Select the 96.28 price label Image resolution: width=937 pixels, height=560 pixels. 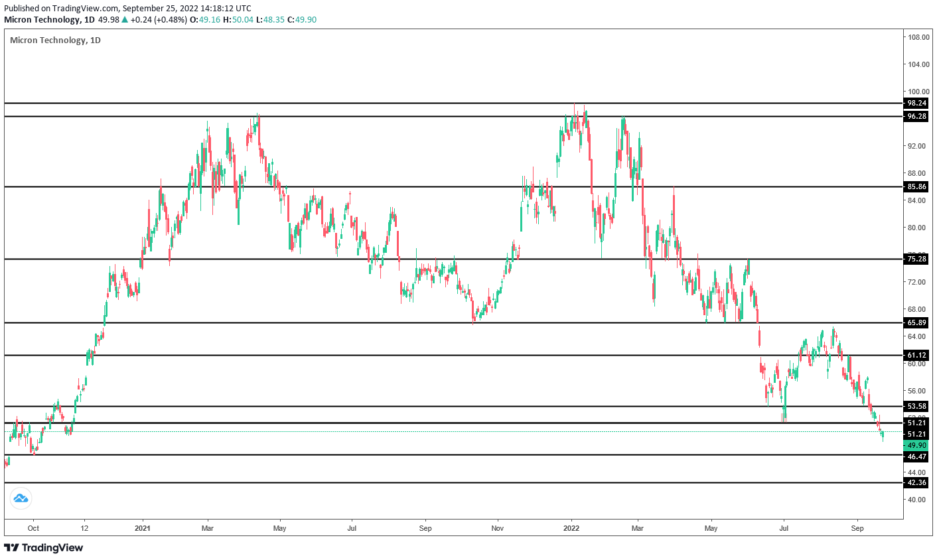click(916, 116)
